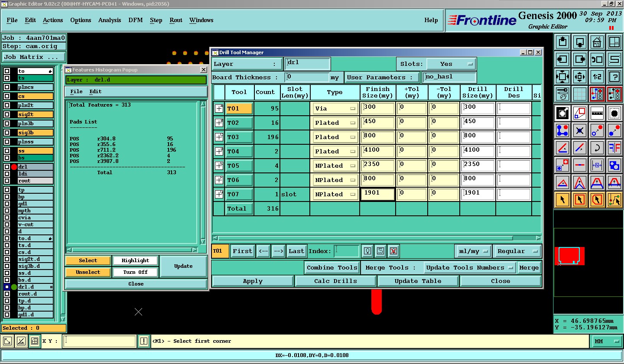Toggle the checkbox for layer plncs

[7, 87]
